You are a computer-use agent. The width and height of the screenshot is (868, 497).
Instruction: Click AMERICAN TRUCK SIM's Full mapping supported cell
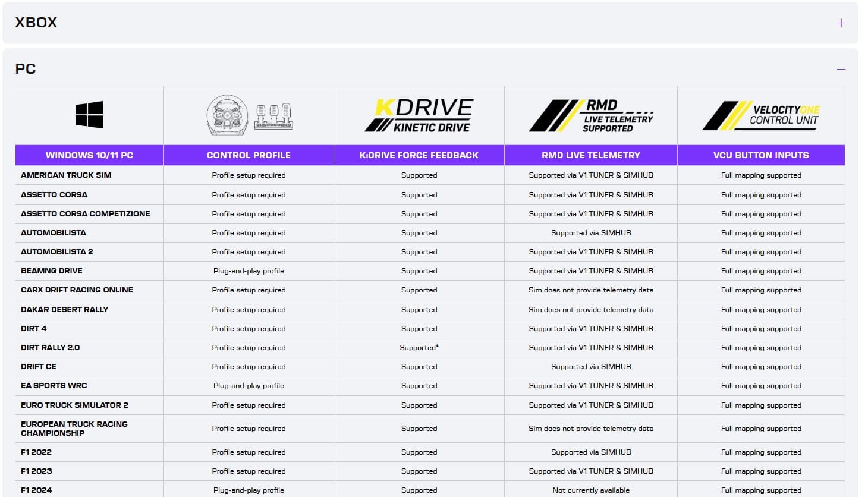pos(761,175)
